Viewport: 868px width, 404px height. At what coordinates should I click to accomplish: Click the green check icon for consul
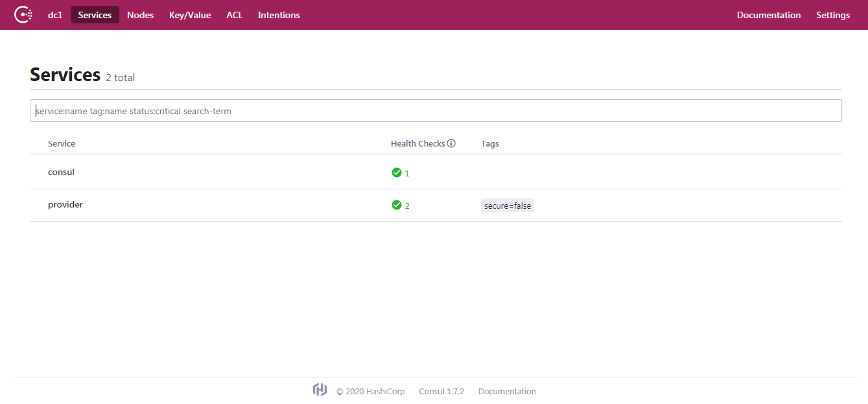(x=397, y=172)
